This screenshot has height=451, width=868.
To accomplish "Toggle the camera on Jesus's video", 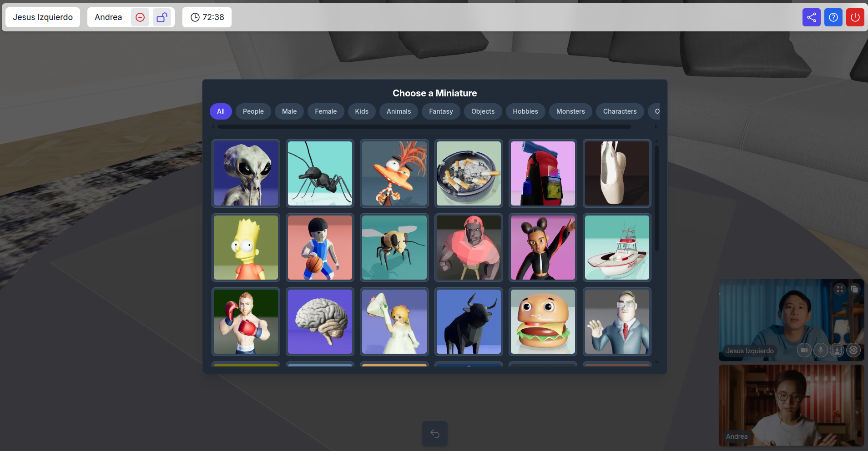I will pyautogui.click(x=804, y=350).
